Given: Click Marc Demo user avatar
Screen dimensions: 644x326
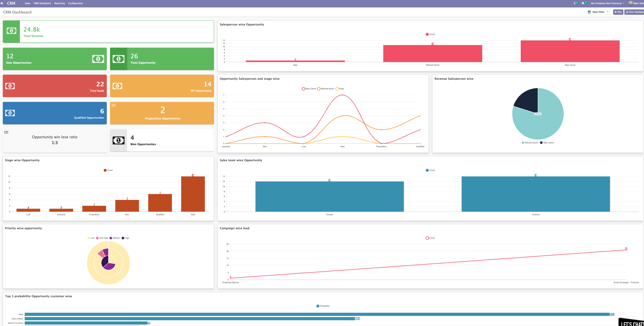Looking at the screenshot, I should (x=630, y=3).
